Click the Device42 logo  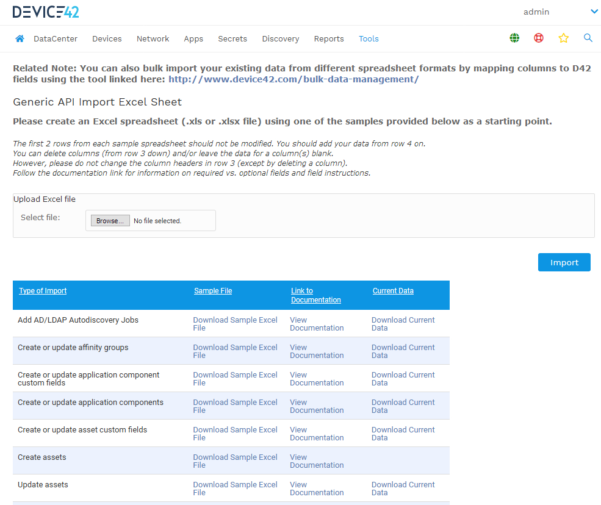point(46,12)
